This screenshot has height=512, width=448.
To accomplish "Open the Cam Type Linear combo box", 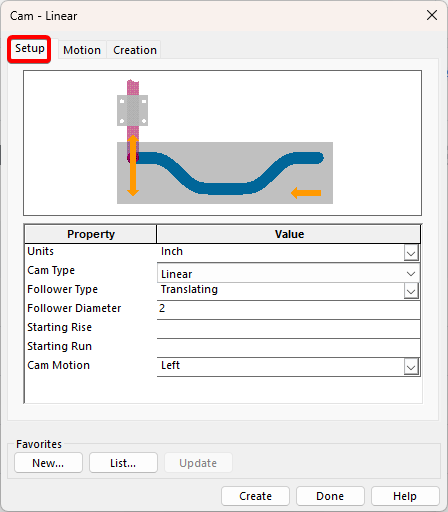I will coord(288,274).
